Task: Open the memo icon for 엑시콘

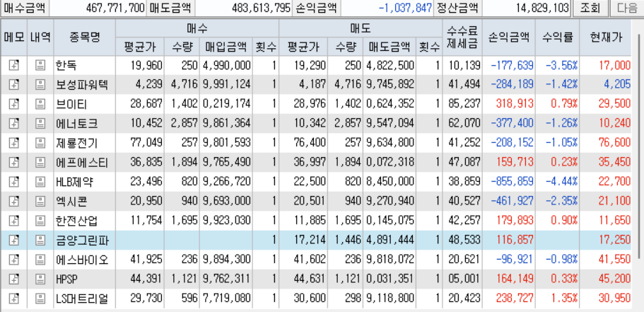Action: click(x=14, y=201)
